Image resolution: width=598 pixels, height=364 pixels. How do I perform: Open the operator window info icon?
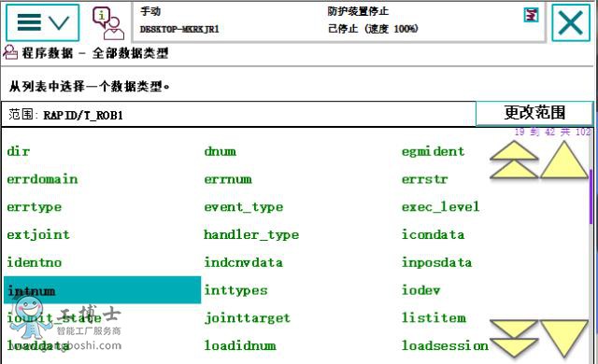pos(108,23)
